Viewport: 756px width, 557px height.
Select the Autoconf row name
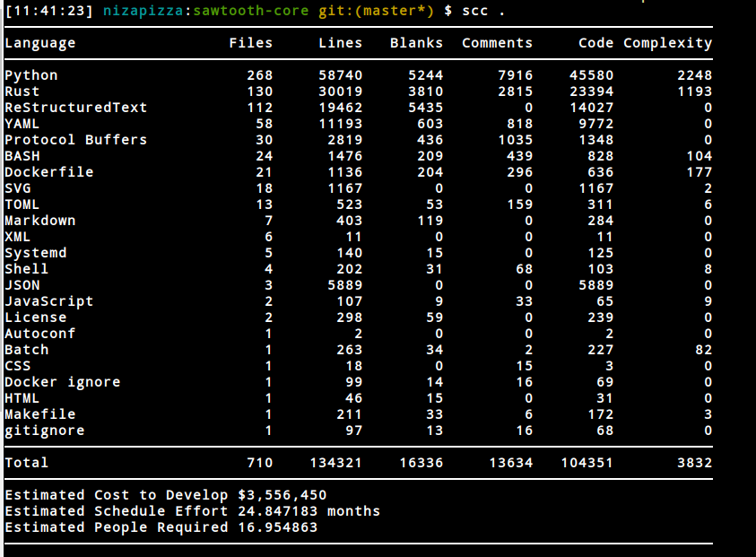click(40, 334)
